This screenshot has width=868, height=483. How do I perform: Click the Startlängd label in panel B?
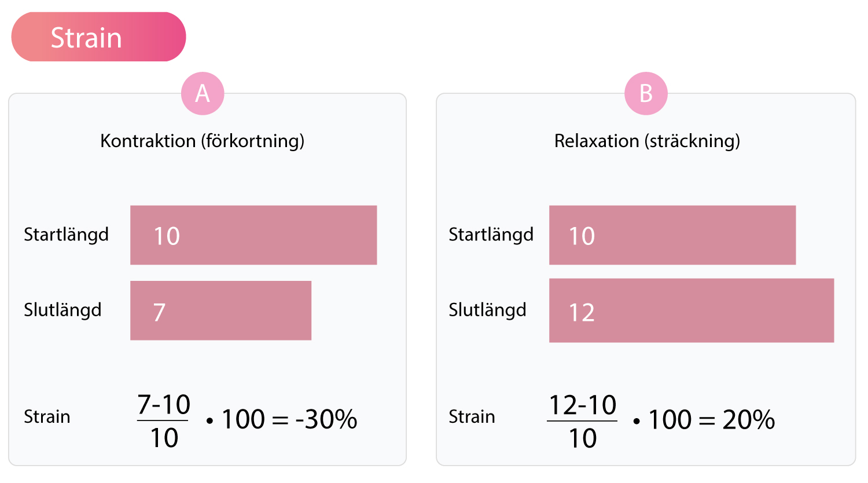pos(491,235)
